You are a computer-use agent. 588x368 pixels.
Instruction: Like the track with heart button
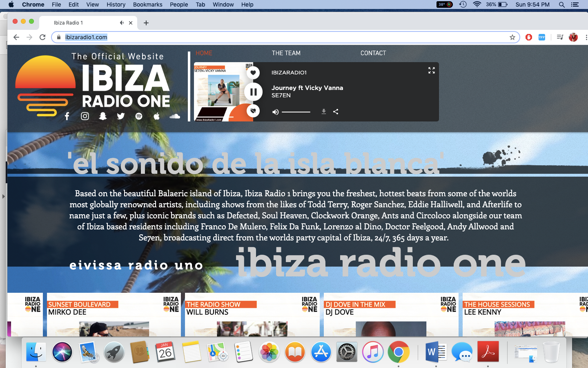click(253, 73)
